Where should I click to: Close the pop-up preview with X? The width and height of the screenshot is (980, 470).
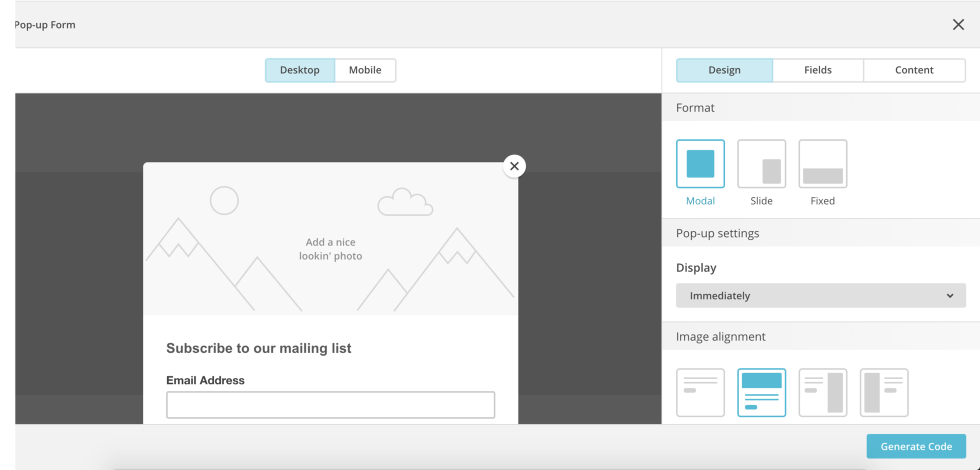514,166
